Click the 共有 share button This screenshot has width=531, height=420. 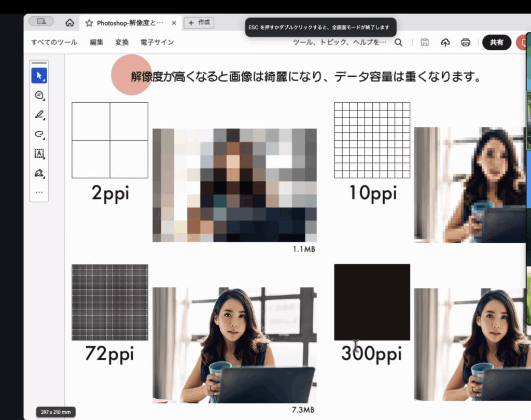[x=496, y=43]
